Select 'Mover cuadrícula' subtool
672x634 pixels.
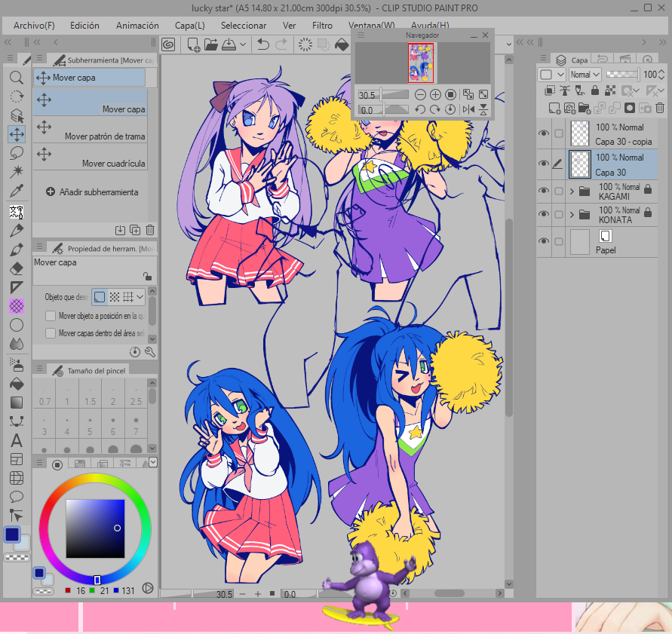pos(91,156)
